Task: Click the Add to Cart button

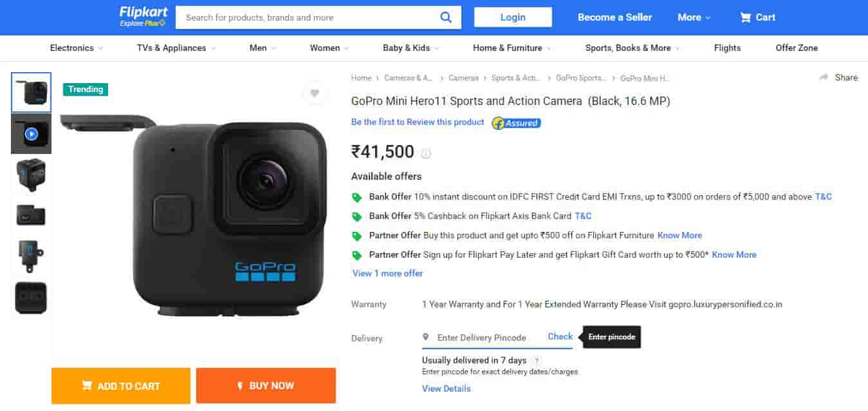Action: [x=121, y=386]
